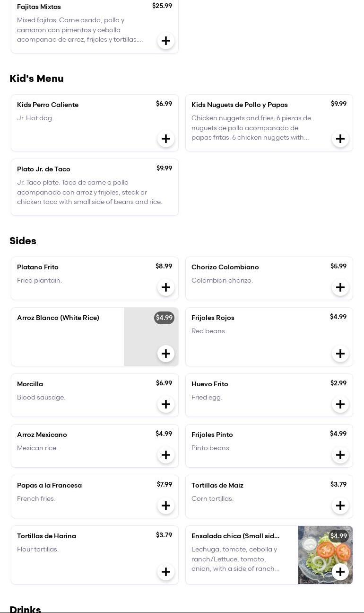This screenshot has width=364, height=613.
Task: Add Arroz Mexicano to the order
Action: (x=166, y=455)
